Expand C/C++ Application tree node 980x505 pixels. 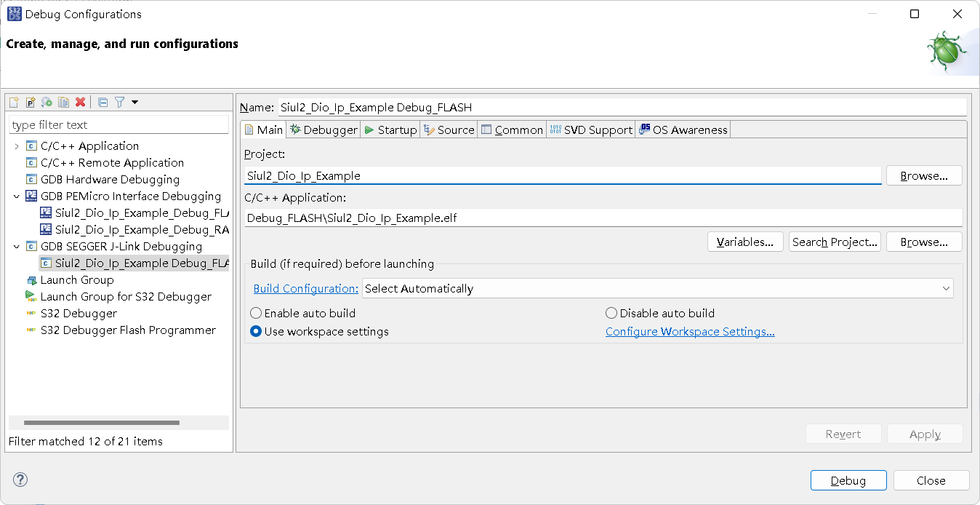click(x=17, y=146)
